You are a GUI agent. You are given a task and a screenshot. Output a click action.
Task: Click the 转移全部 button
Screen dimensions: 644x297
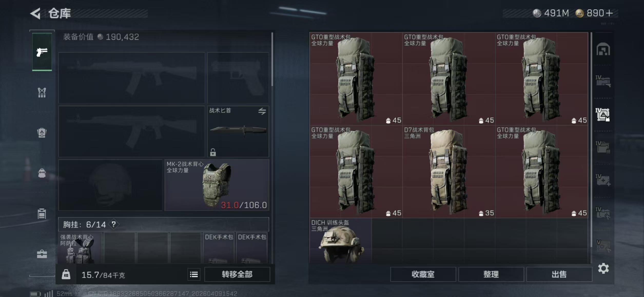coord(237,274)
